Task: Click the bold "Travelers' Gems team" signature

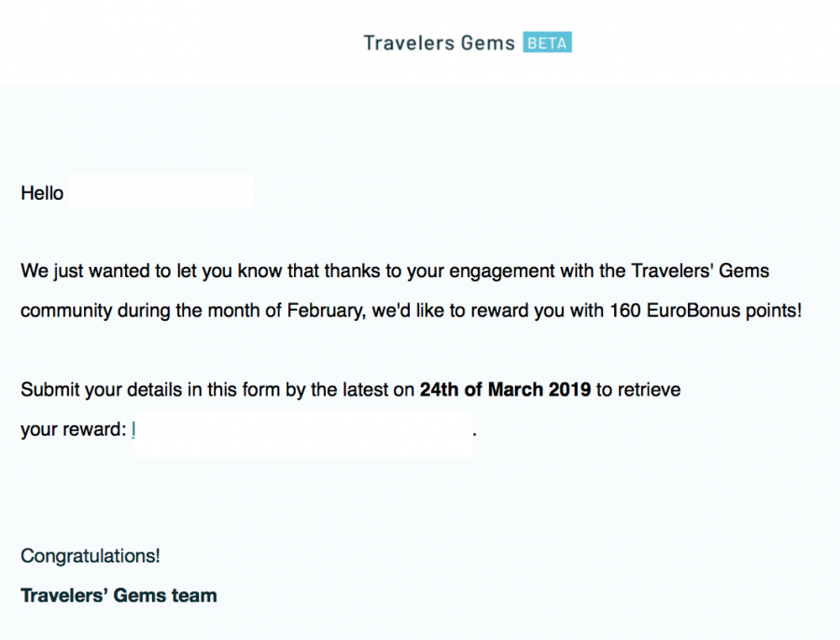Action: coord(119,595)
